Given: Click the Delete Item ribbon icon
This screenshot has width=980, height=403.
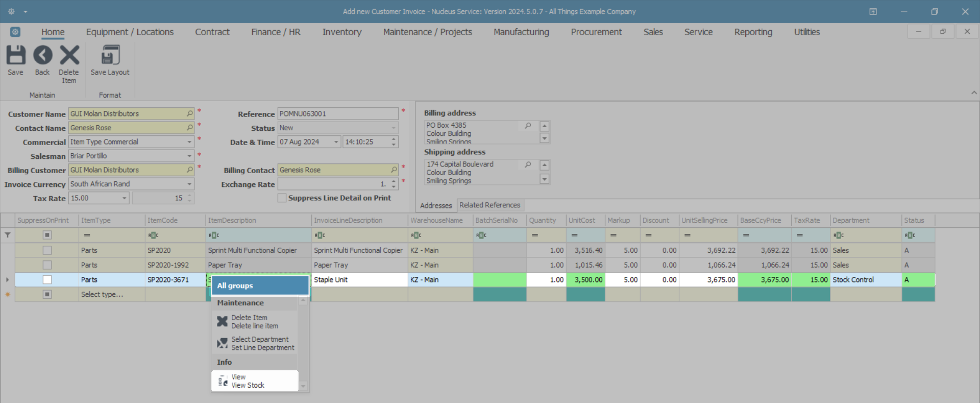Looking at the screenshot, I should (69, 56).
